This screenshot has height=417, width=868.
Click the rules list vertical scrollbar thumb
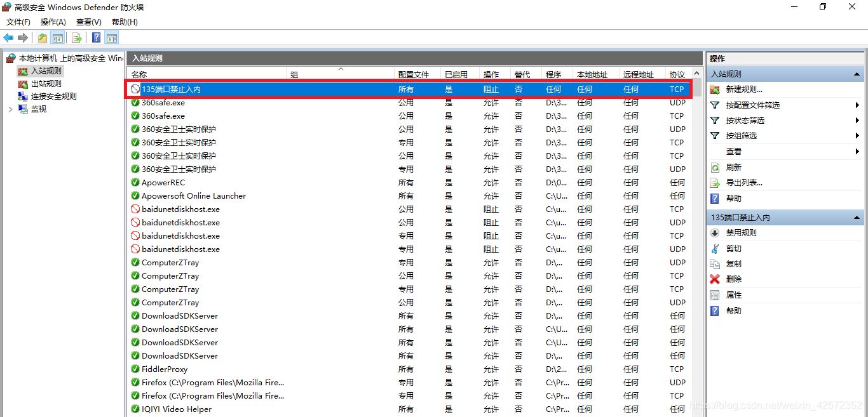(x=697, y=87)
